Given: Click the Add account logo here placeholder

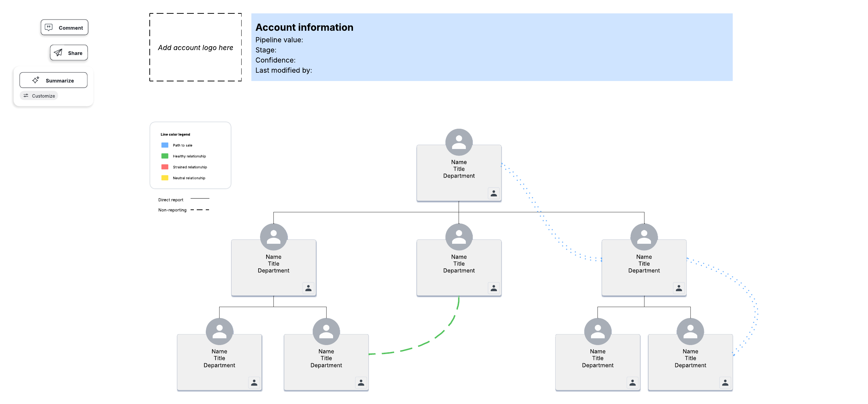Looking at the screenshot, I should [x=196, y=47].
